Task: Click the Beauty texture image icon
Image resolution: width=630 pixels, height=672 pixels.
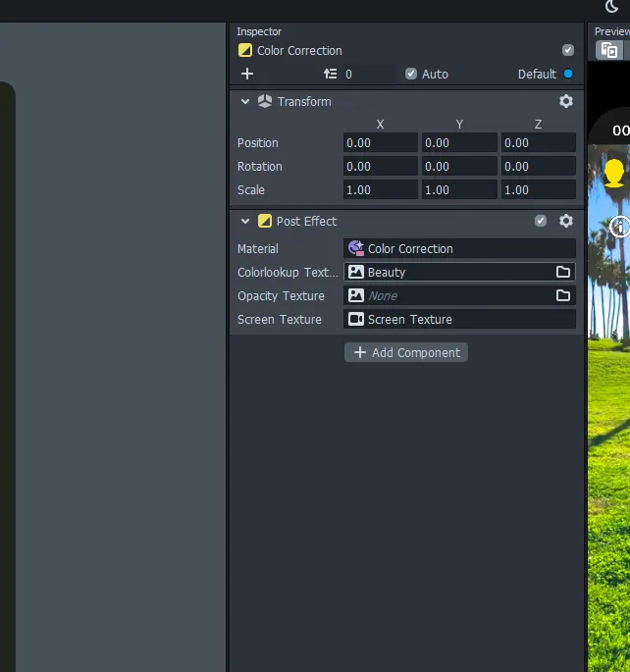Action: [x=355, y=272]
